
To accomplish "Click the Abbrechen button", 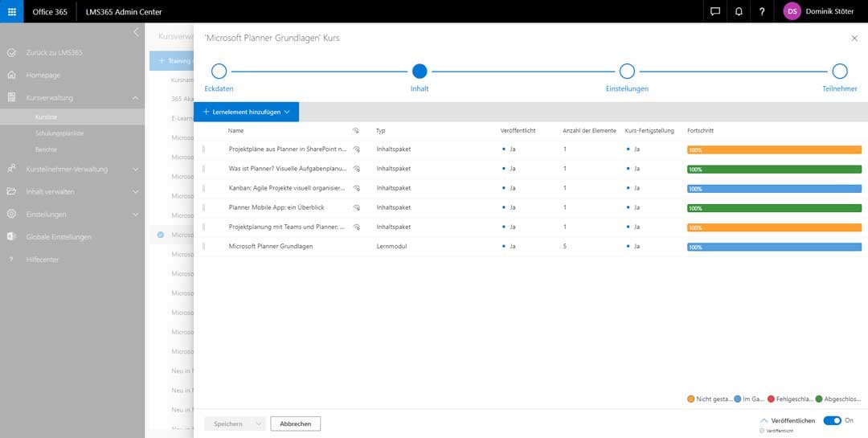I will point(296,424).
